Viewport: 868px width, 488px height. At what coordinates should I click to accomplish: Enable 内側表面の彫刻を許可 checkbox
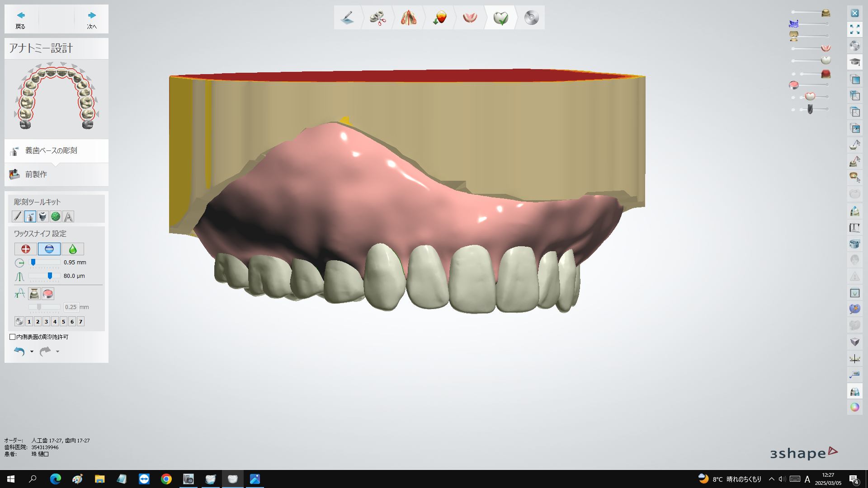click(13, 337)
